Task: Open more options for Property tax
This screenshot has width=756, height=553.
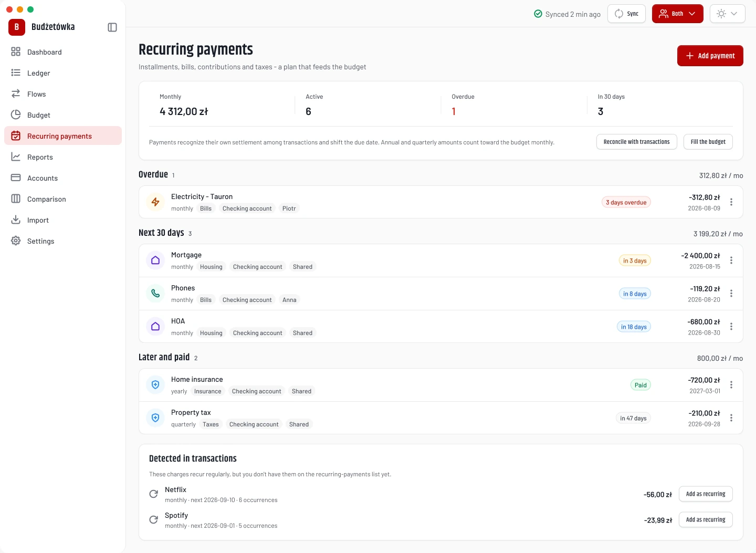Action: click(731, 418)
